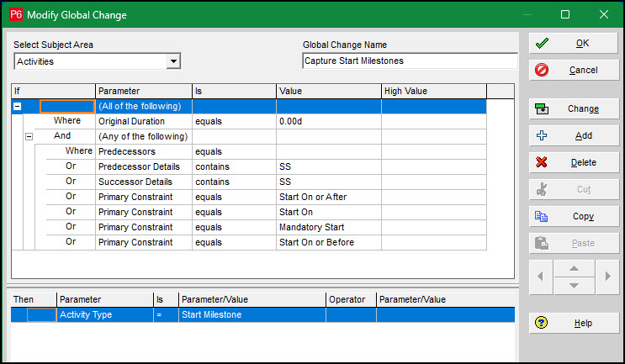The width and height of the screenshot is (625, 364).
Task: Click the High Value column header
Action: [434, 91]
